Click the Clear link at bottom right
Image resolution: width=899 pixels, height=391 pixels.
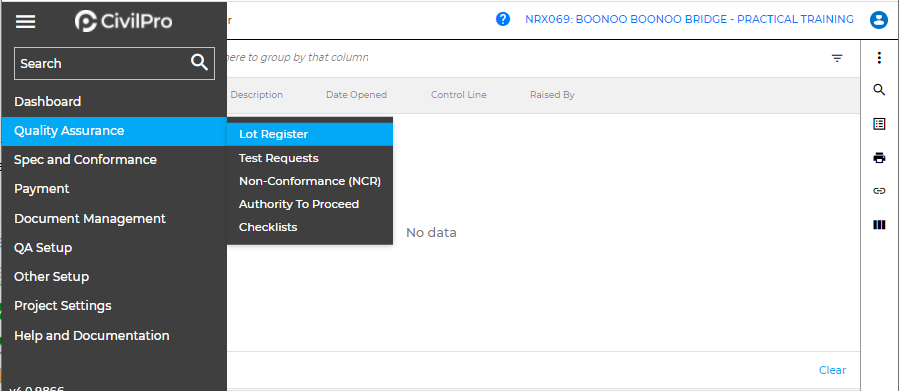832,370
